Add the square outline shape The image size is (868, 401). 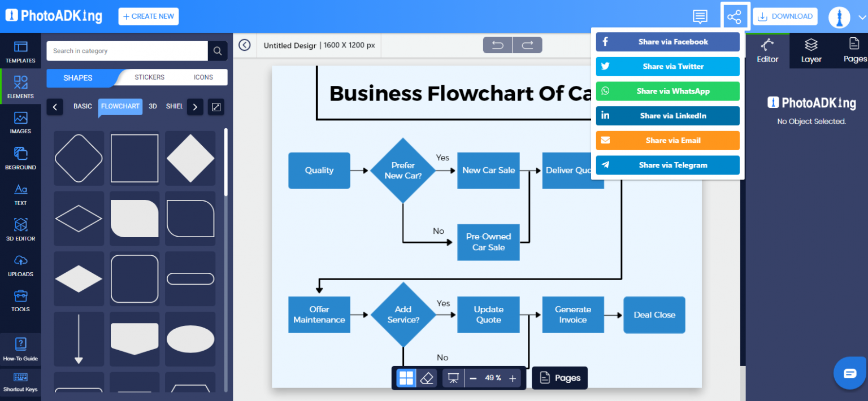(x=134, y=158)
